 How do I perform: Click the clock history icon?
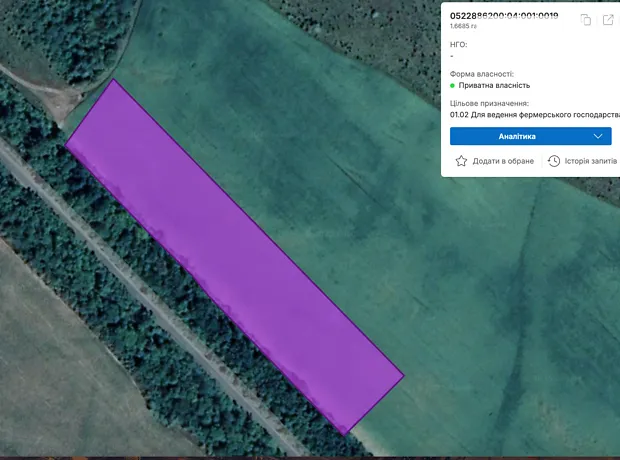[x=553, y=161]
